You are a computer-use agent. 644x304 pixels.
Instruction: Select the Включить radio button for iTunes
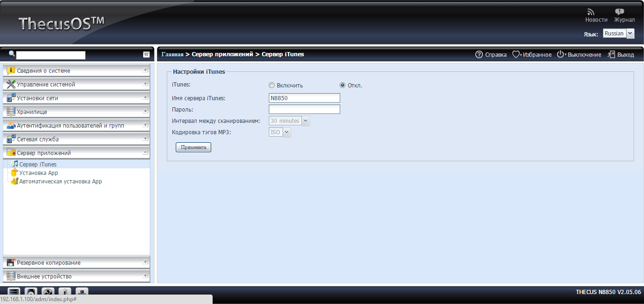[x=271, y=86]
